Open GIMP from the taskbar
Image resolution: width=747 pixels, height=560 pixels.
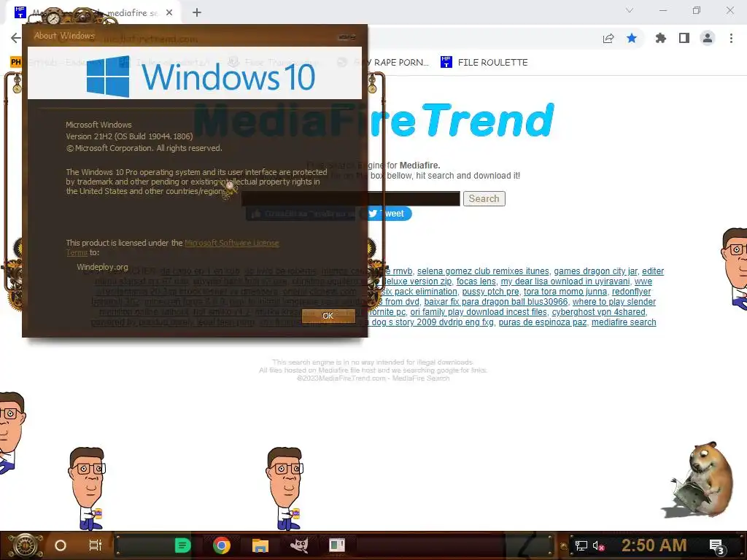pyautogui.click(x=298, y=545)
